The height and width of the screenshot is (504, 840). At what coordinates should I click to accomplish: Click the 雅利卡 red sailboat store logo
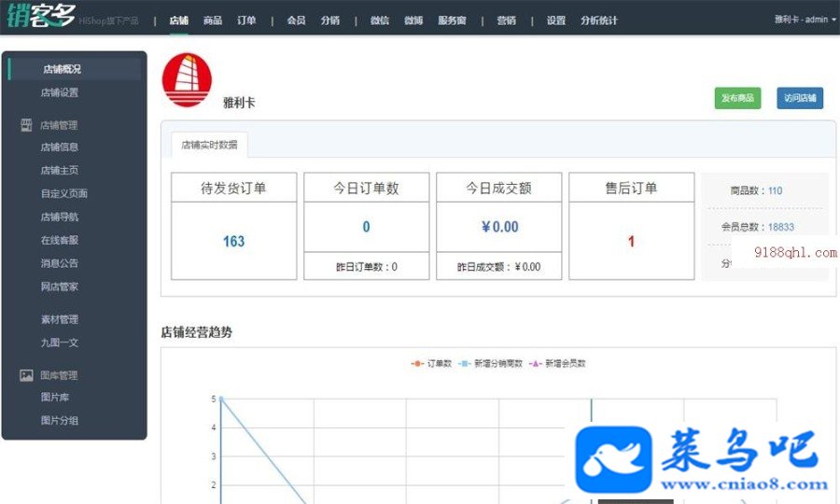(187, 80)
